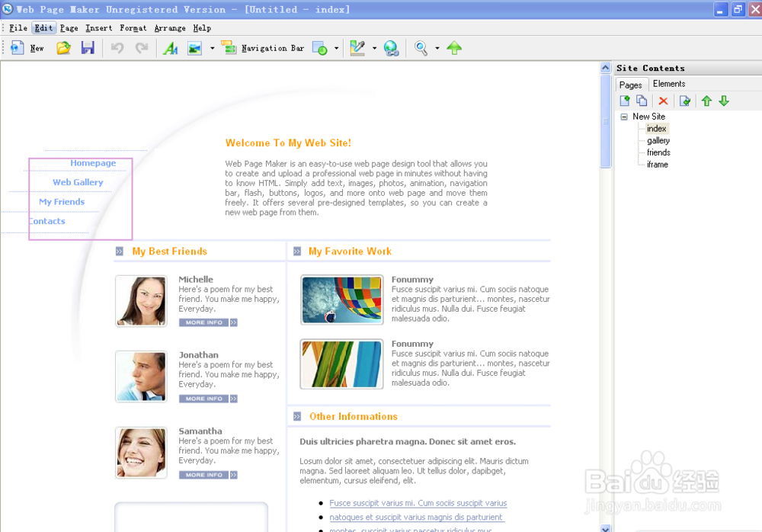Click the Web Gallery navigation link
This screenshot has height=532, width=762.
[78, 182]
